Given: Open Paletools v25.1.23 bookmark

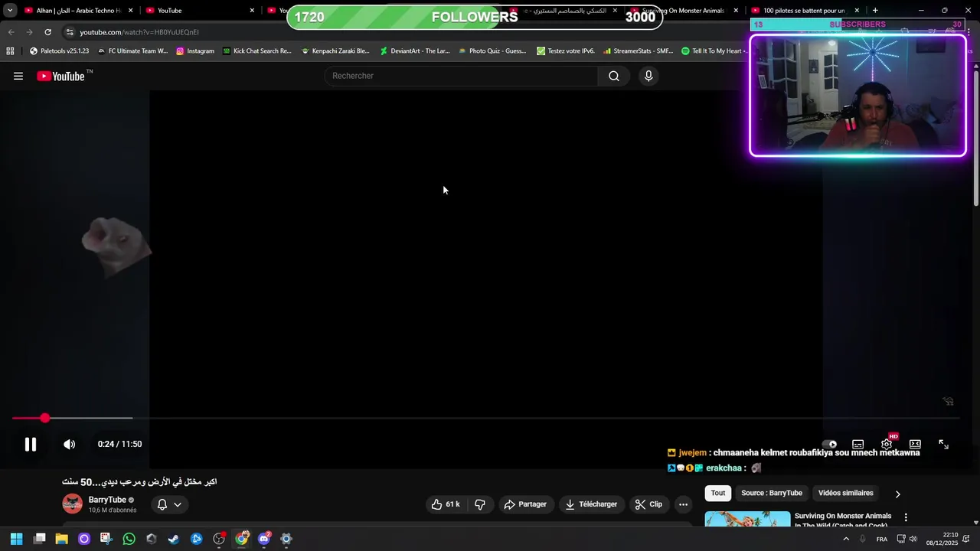Looking at the screenshot, I should (59, 51).
